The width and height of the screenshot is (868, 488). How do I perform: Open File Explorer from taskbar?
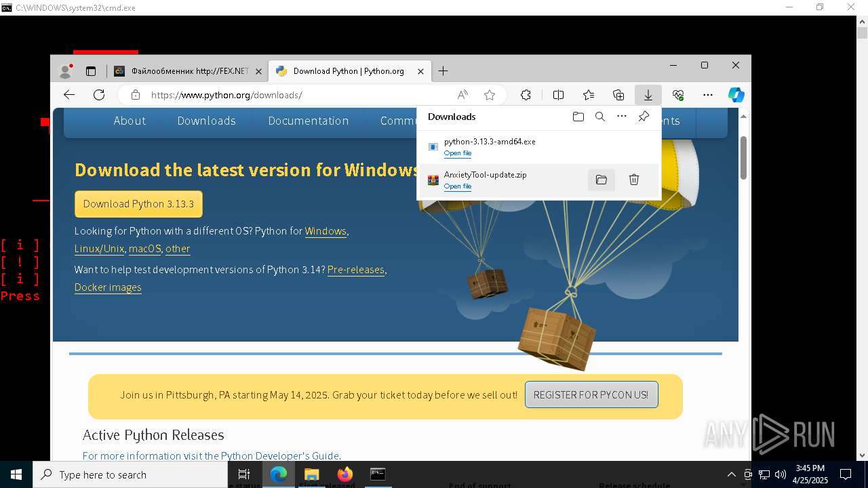coord(311,474)
